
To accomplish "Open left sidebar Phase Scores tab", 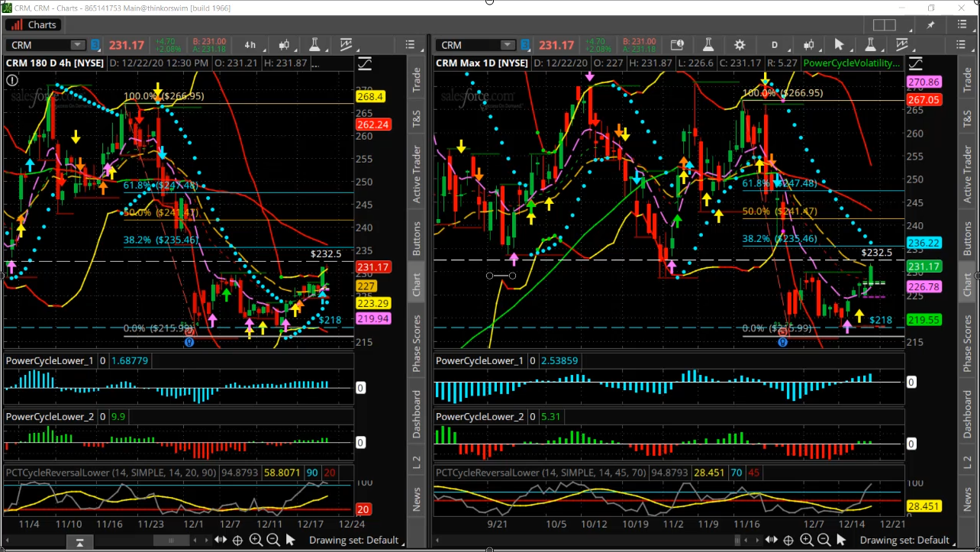I will pyautogui.click(x=417, y=344).
